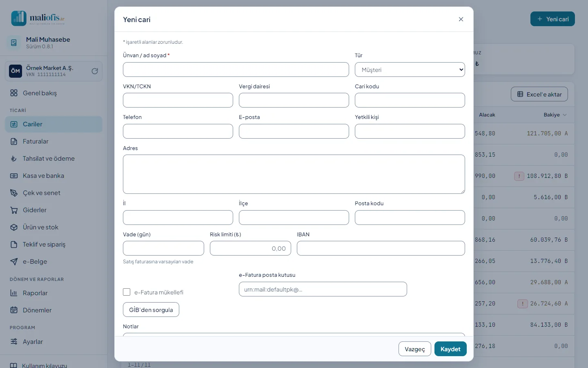Click the Vade (gün) input field

click(163, 248)
